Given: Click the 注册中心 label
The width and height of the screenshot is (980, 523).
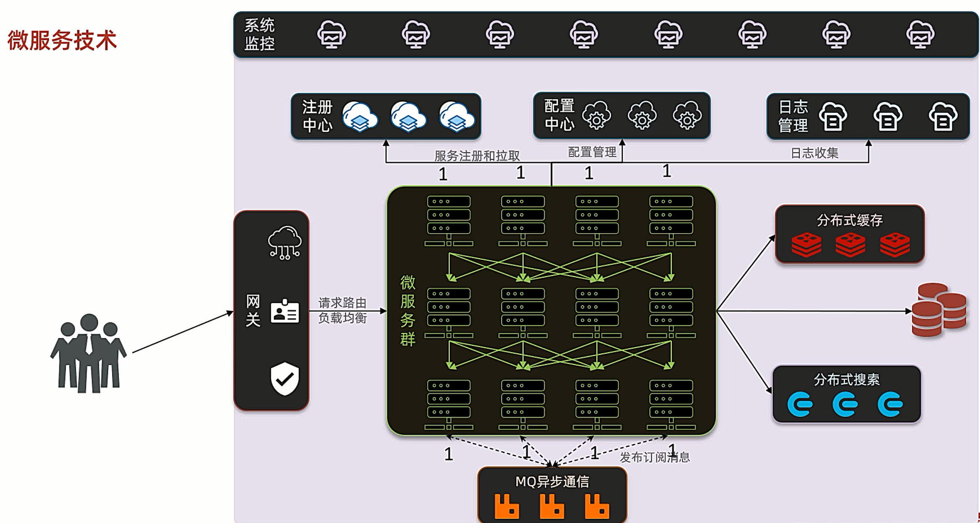Looking at the screenshot, I should [317, 116].
